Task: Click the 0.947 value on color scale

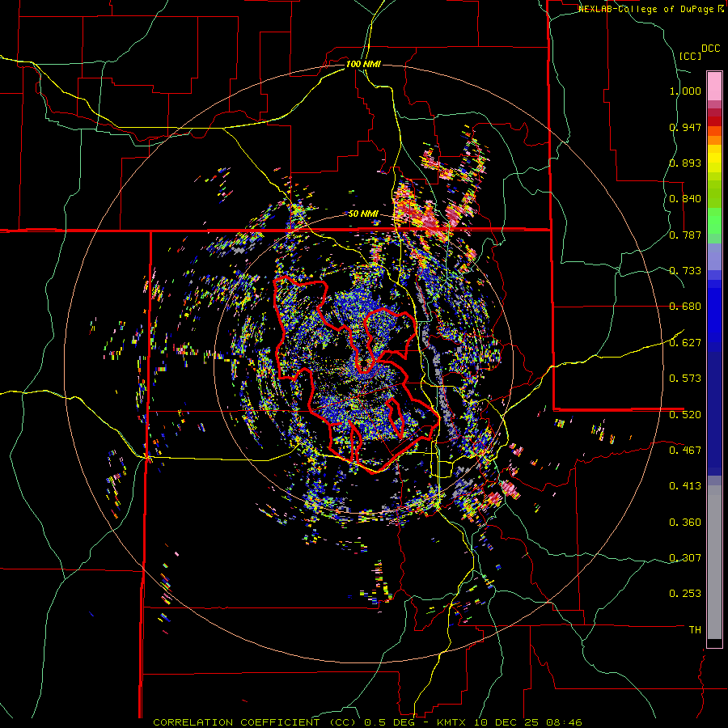Action: tap(685, 127)
